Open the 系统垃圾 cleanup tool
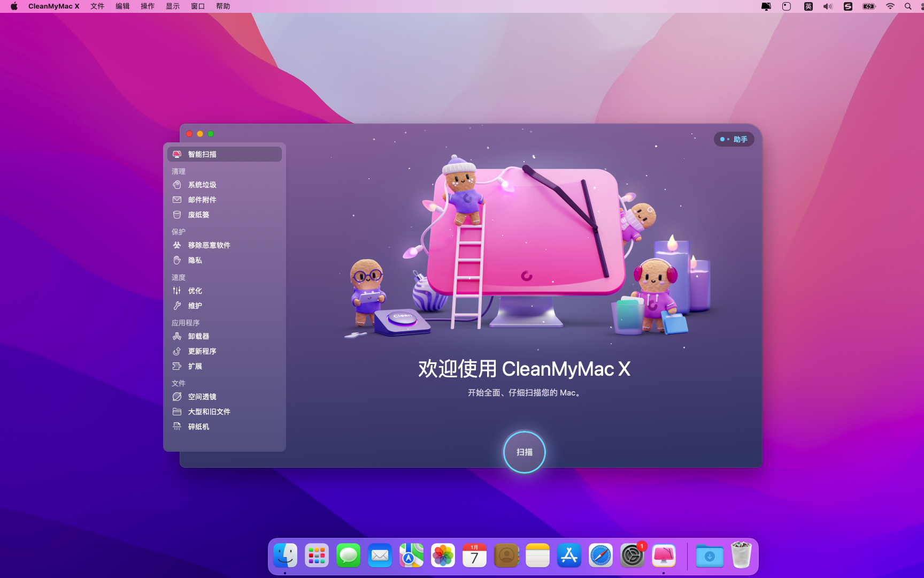Viewport: 924px width, 578px height. tap(200, 185)
